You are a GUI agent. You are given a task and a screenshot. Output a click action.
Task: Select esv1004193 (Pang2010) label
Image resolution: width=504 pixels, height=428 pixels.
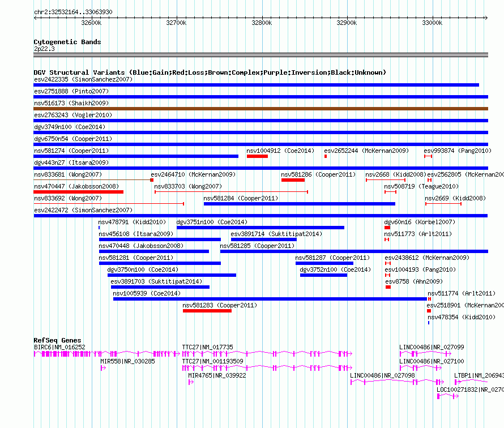click(420, 269)
